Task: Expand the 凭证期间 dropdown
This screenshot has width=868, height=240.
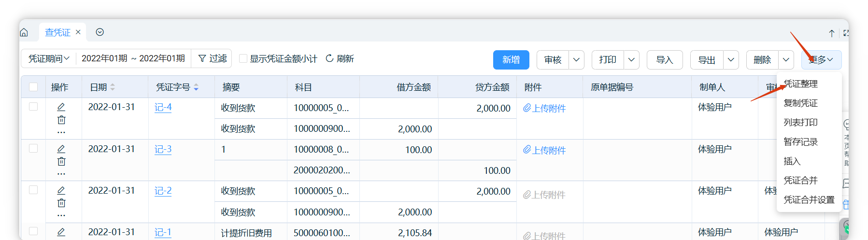Action: tap(49, 58)
